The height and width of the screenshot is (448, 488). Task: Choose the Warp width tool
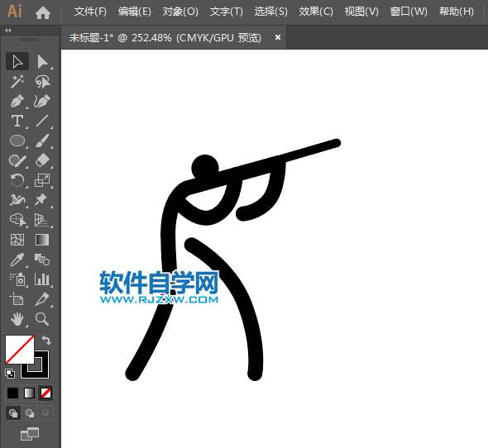click(17, 200)
